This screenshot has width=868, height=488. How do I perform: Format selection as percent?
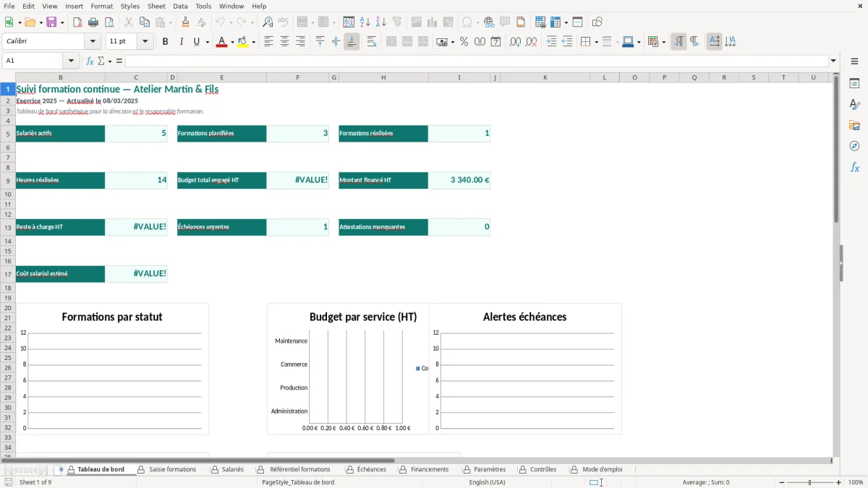click(x=464, y=42)
